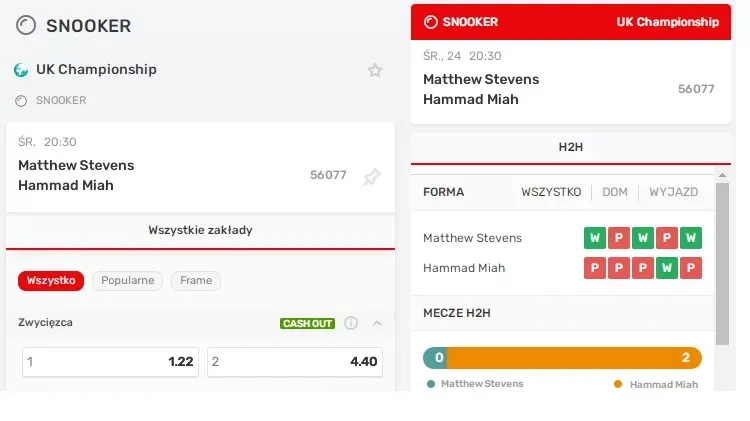Click the globe icon beside UK Championship

pos(21,70)
